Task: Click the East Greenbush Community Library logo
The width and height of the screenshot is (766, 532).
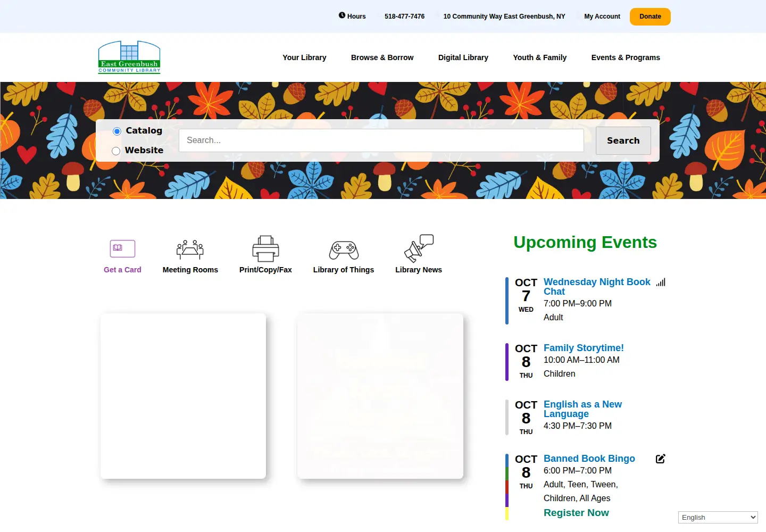Action: click(x=129, y=57)
